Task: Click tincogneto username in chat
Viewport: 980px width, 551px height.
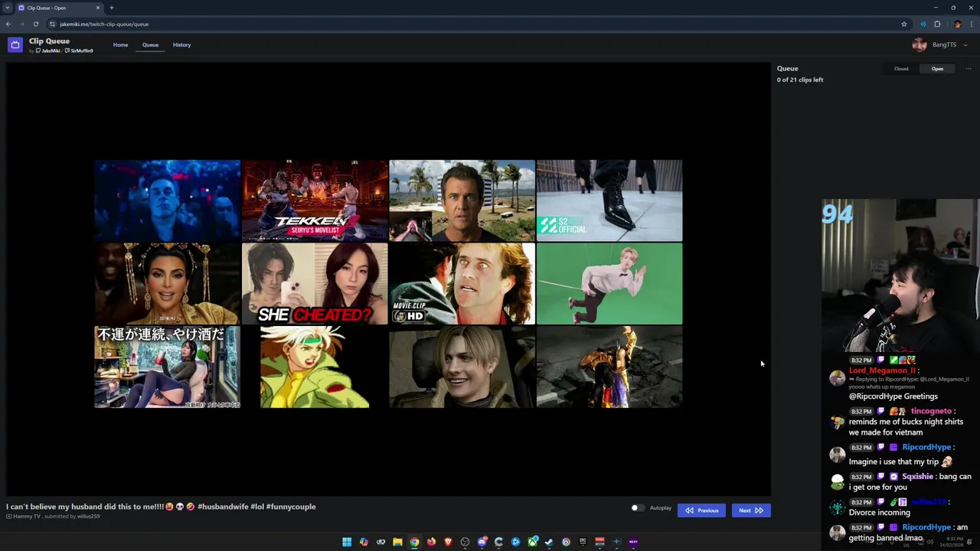Action: click(931, 411)
